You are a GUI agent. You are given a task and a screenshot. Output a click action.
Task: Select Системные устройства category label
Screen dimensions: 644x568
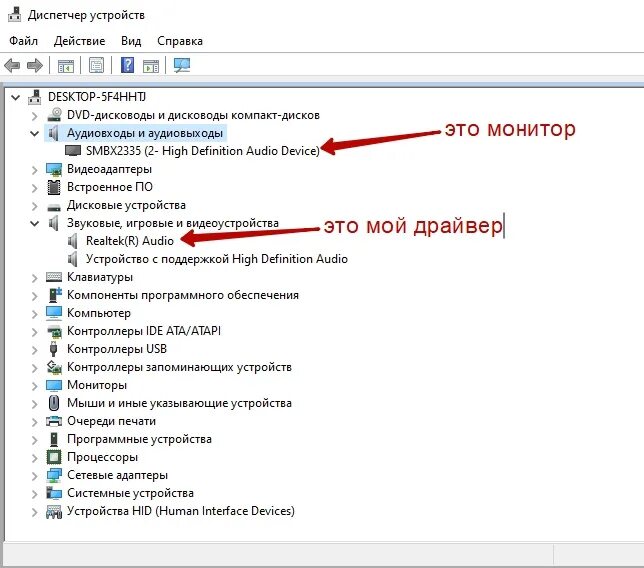[130, 493]
